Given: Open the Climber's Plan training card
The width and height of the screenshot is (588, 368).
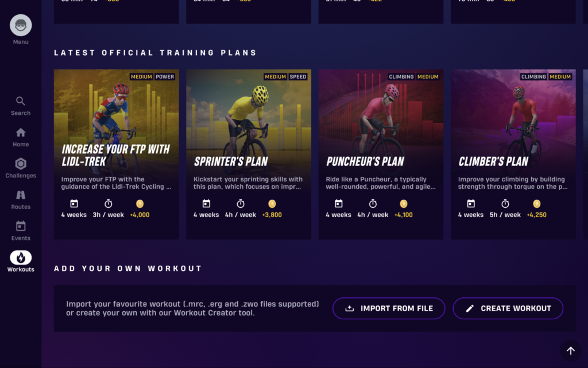Looking at the screenshot, I should pyautogui.click(x=513, y=154).
